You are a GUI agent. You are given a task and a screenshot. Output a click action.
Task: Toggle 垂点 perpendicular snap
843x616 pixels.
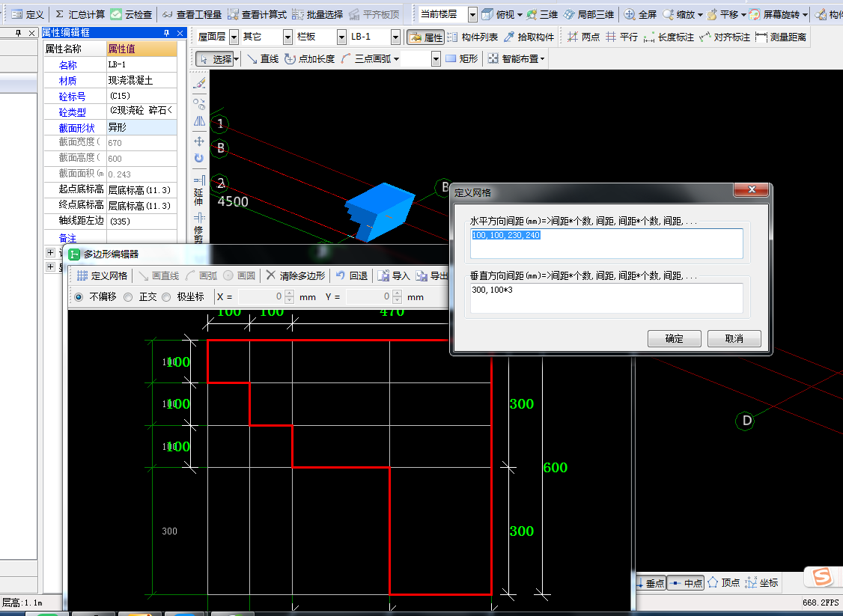coord(651,583)
